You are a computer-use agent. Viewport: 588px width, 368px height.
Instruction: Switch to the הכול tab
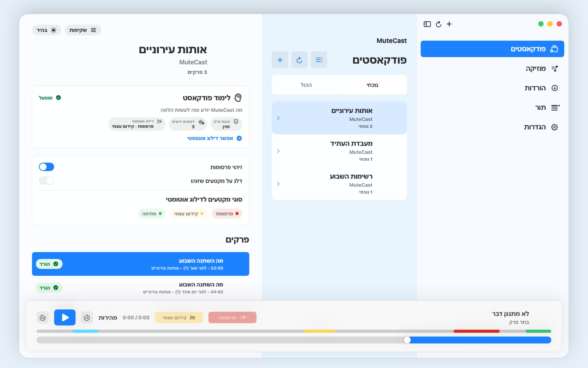[306, 85]
